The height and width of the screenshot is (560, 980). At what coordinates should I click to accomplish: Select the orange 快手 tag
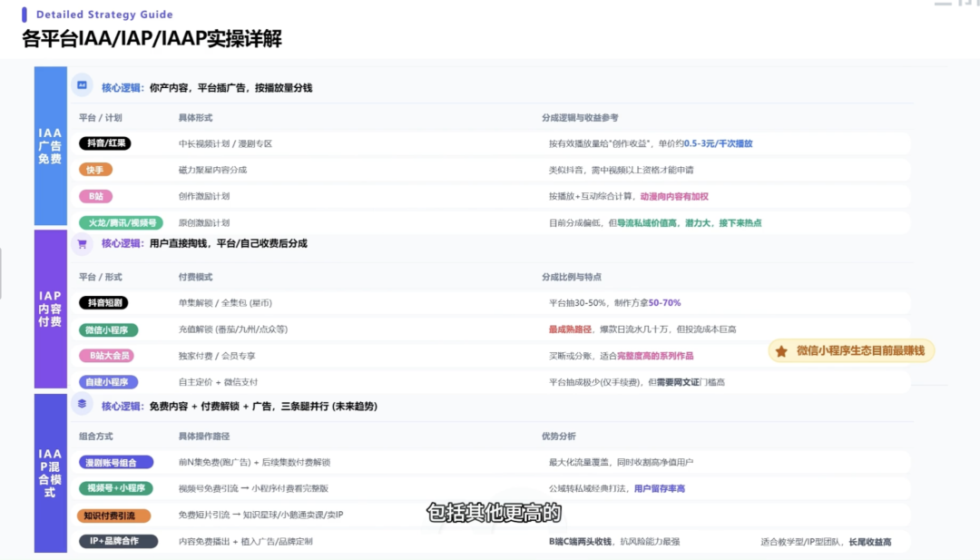[95, 170]
